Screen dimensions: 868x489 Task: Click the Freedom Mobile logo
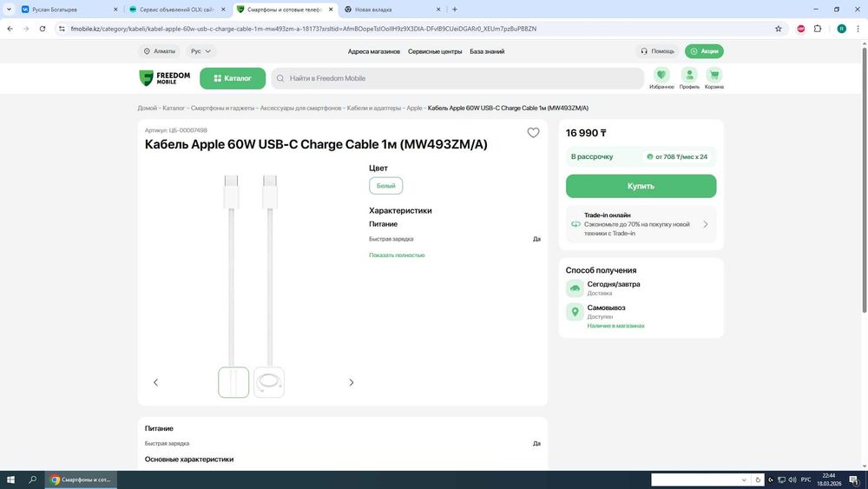(164, 78)
